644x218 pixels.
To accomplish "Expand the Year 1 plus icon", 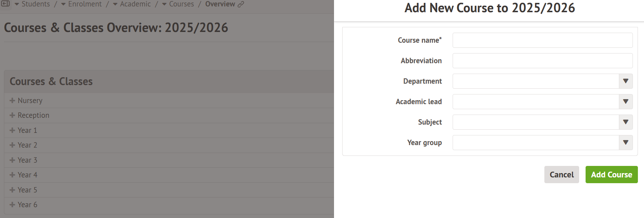I will tap(13, 130).
